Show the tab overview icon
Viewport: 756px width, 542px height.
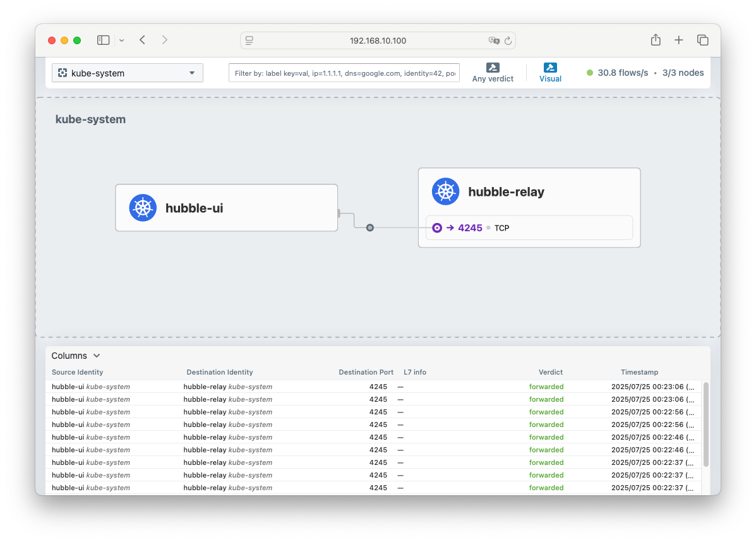[x=703, y=40]
